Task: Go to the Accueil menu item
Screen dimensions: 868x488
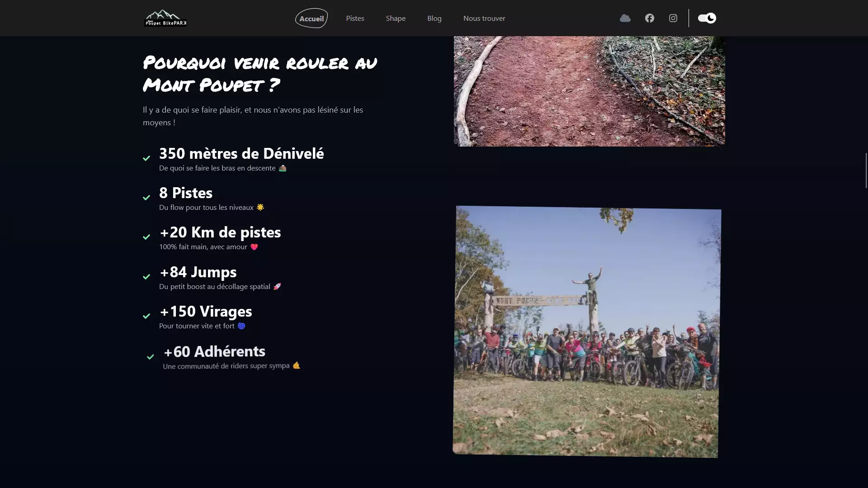Action: (311, 19)
